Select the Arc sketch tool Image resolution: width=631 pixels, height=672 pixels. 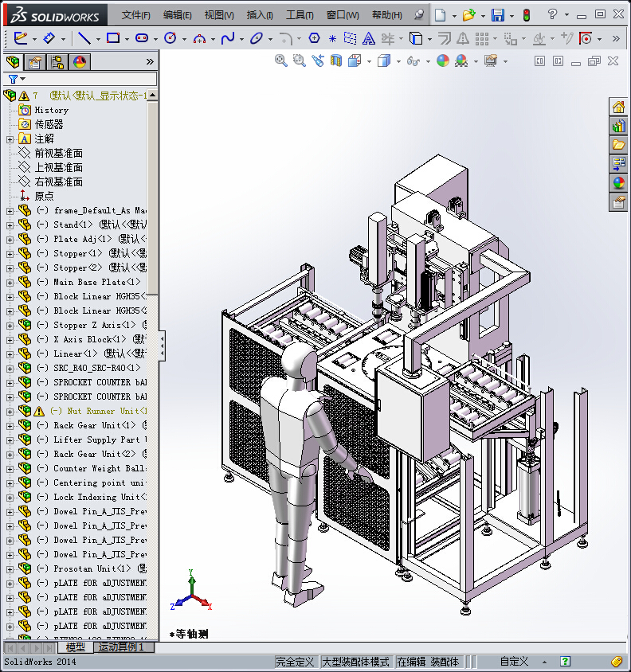coord(199,38)
